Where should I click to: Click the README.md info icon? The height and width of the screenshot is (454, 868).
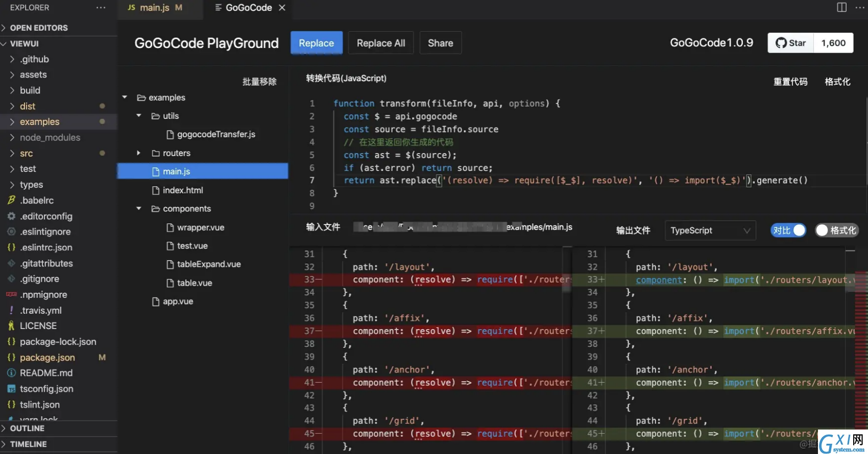11,373
